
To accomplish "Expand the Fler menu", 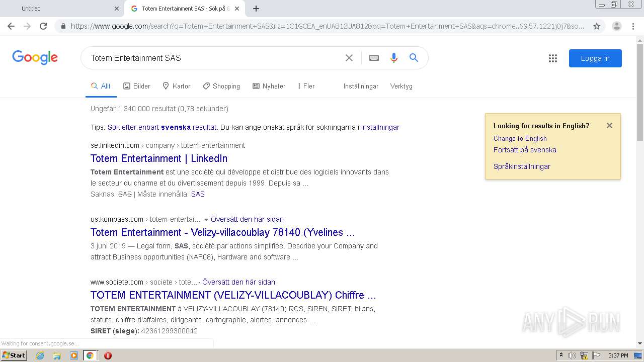I will click(306, 86).
